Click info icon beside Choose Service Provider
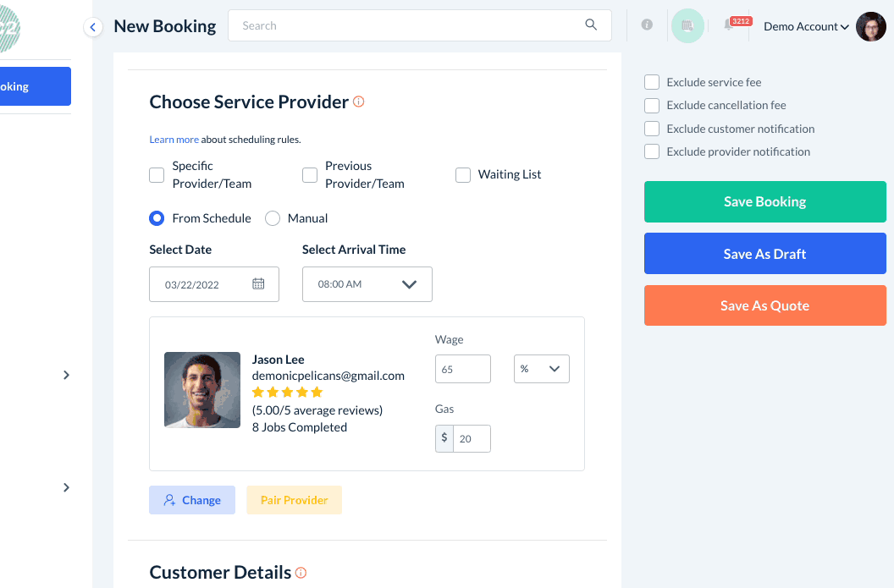Image resolution: width=894 pixels, height=588 pixels. tap(359, 102)
